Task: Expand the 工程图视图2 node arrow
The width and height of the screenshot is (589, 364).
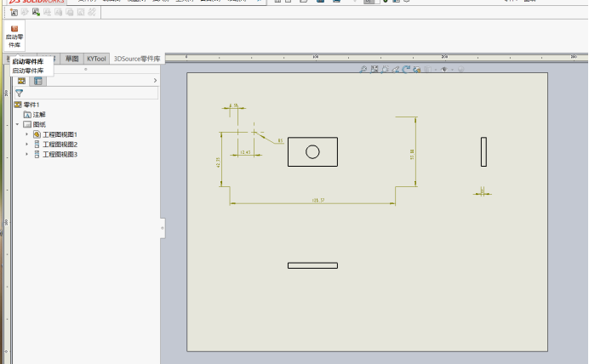Action: [x=26, y=144]
